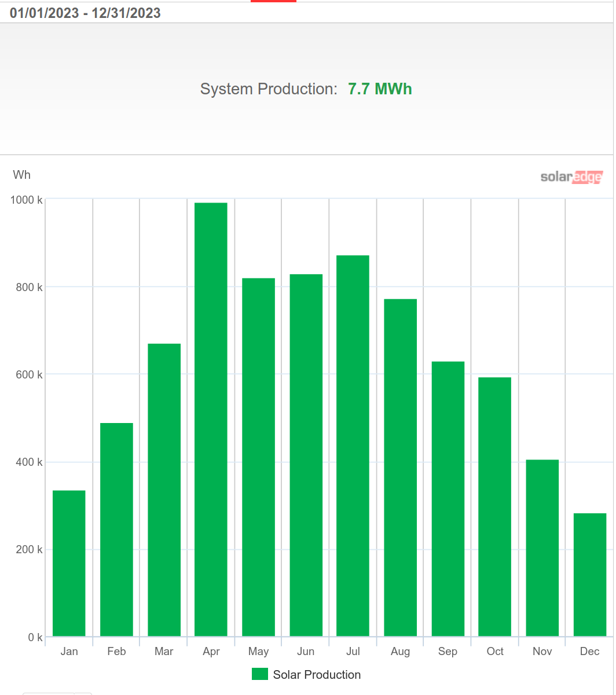Click the September production bar
The image size is (616, 695).
click(x=448, y=499)
